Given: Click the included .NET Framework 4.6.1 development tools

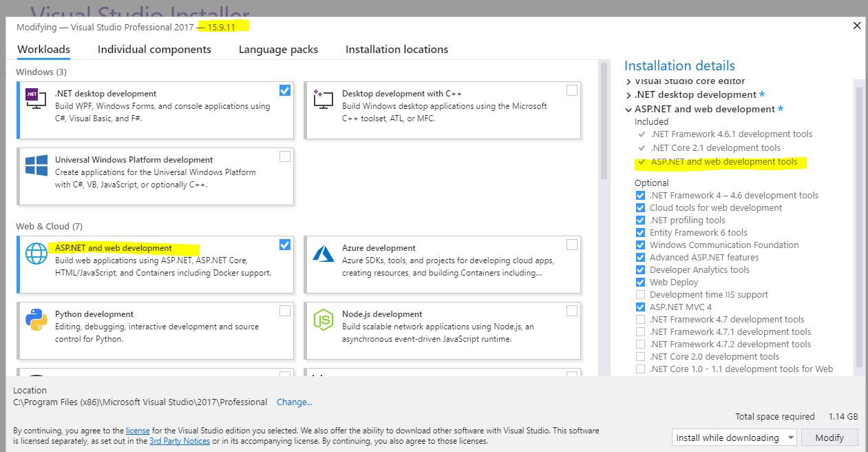Looking at the screenshot, I should tap(731, 134).
